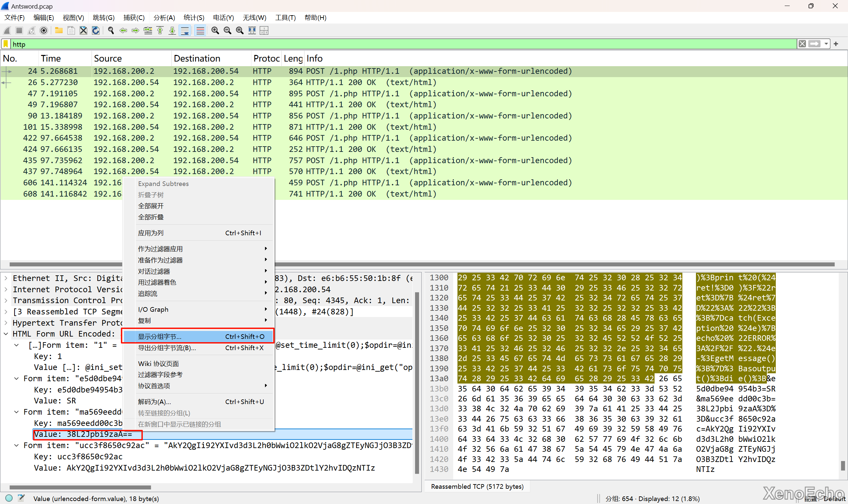848x504 pixels.
Task: Clear the display filter with X button
Action: [802, 44]
